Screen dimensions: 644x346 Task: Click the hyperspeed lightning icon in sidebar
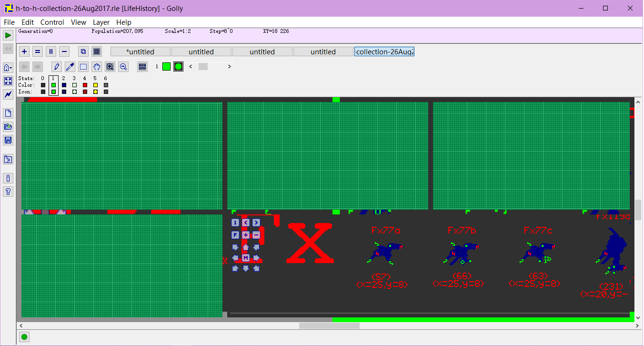pos(8,94)
